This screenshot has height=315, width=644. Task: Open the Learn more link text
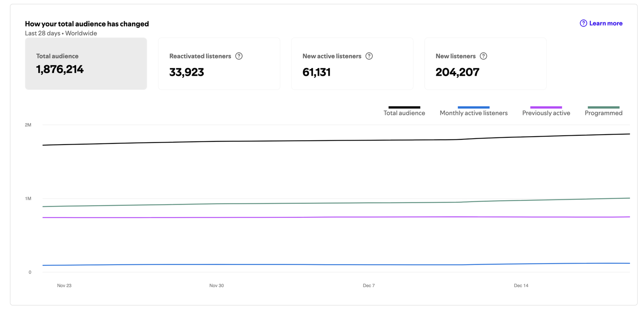coord(605,23)
